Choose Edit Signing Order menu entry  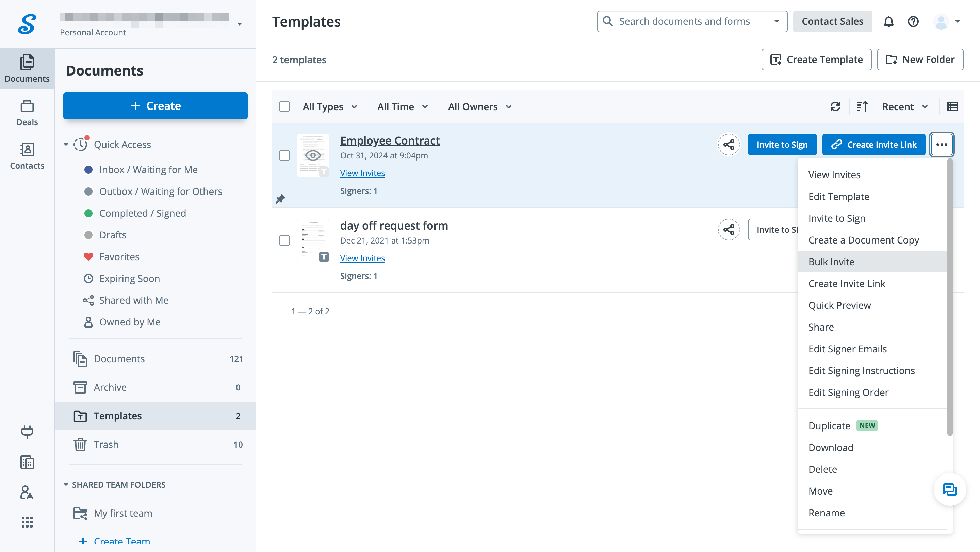coord(848,392)
